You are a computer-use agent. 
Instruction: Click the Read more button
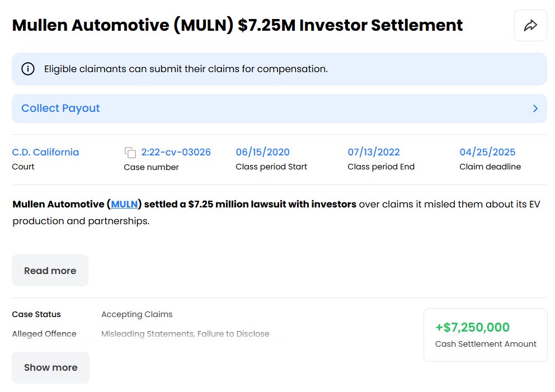50,271
